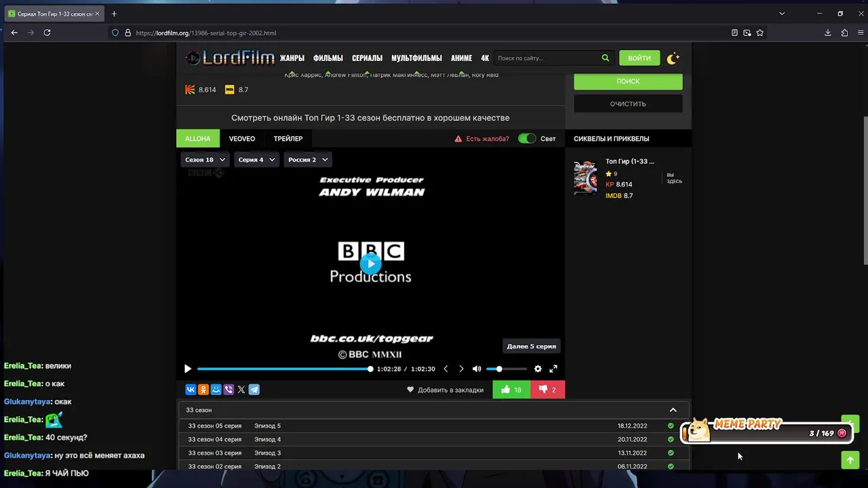Open reader view icon in the address bar

tap(734, 33)
